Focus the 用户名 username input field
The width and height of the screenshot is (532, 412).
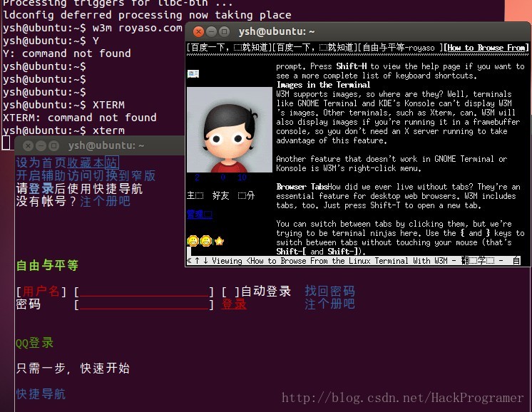[x=144, y=292]
